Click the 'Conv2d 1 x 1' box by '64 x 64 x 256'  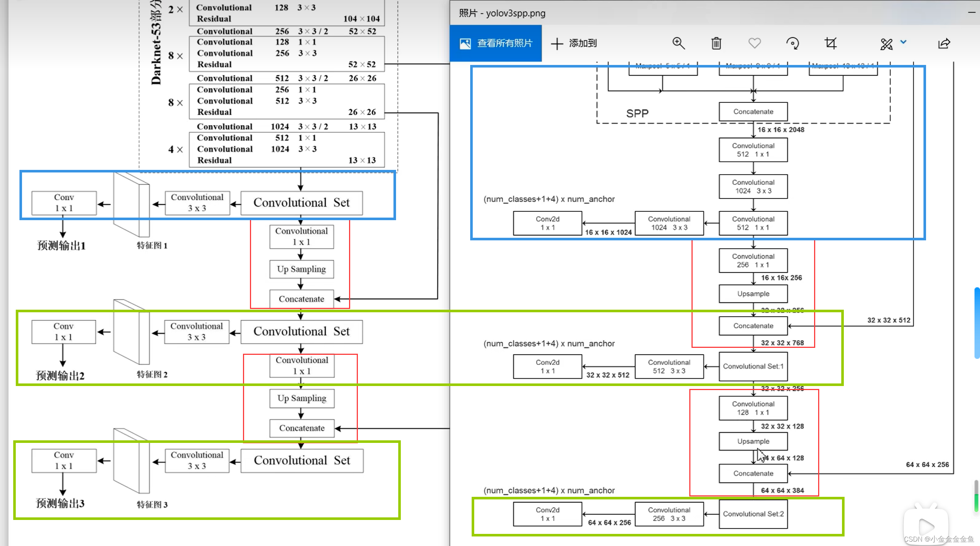click(x=548, y=514)
